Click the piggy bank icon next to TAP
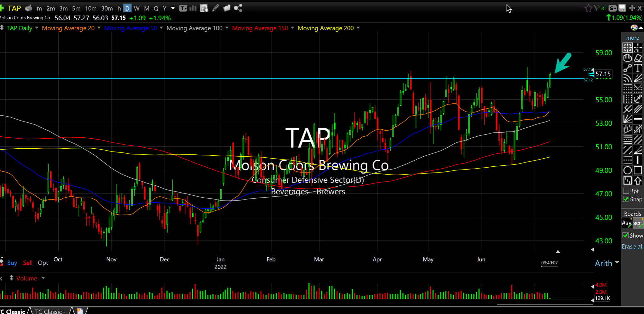This screenshot has width=644, height=314. click(x=29, y=8)
